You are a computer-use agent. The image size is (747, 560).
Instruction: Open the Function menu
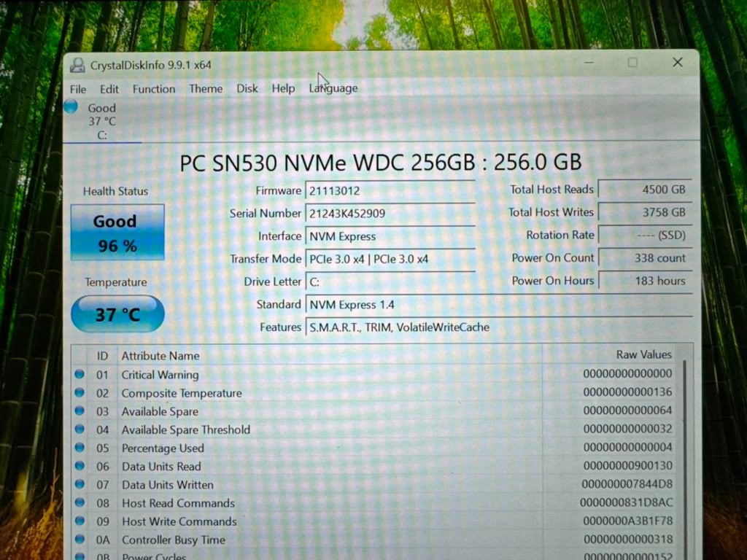click(154, 89)
